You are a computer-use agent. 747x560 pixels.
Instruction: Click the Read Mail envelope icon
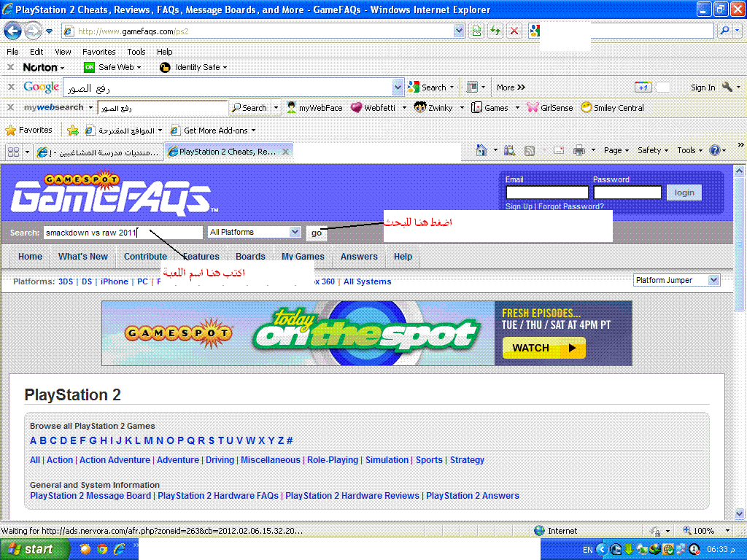click(x=559, y=150)
